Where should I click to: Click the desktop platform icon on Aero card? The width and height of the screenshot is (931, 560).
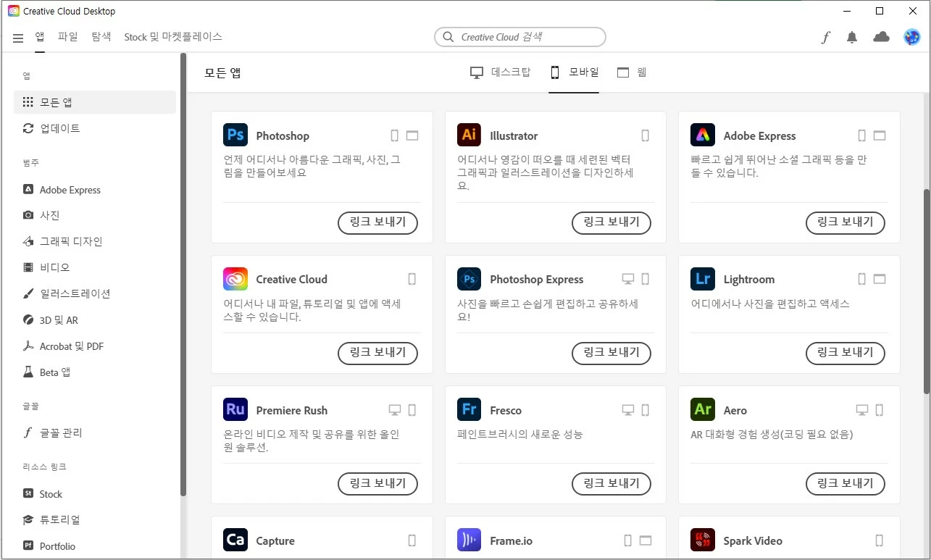862,410
